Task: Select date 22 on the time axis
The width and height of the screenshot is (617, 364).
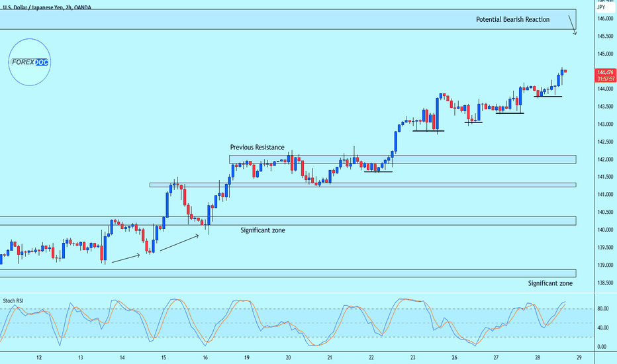Action: [371, 357]
